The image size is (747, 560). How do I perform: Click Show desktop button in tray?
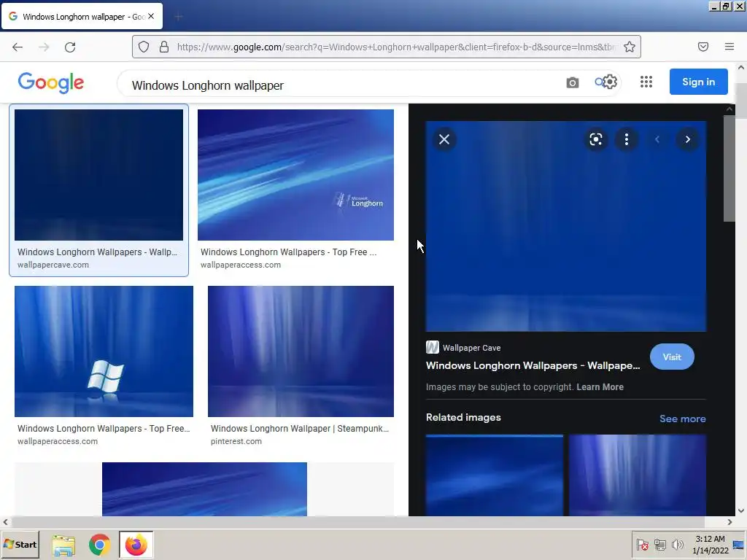739,544
